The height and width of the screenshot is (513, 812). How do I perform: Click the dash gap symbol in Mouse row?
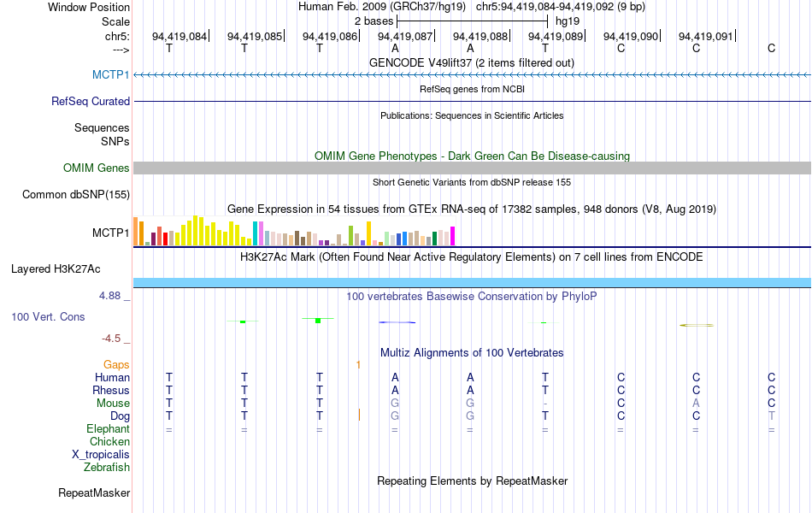coord(545,404)
